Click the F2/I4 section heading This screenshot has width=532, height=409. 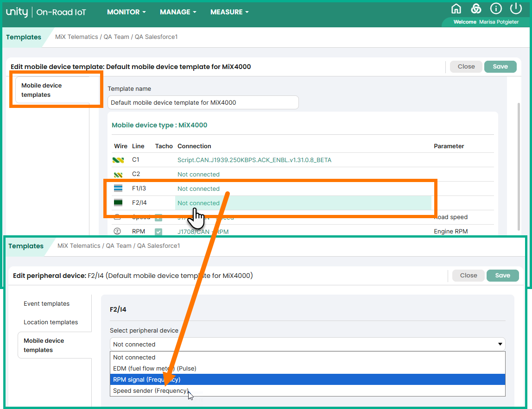coord(118,309)
